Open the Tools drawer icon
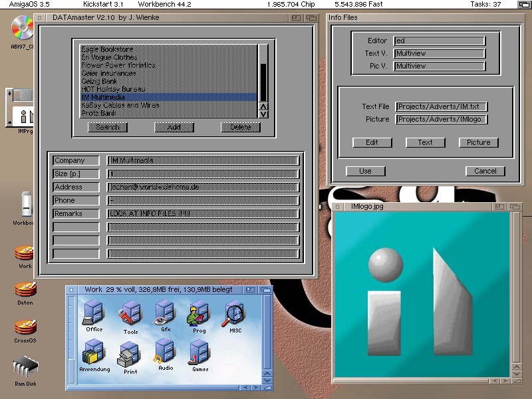 pyautogui.click(x=130, y=315)
